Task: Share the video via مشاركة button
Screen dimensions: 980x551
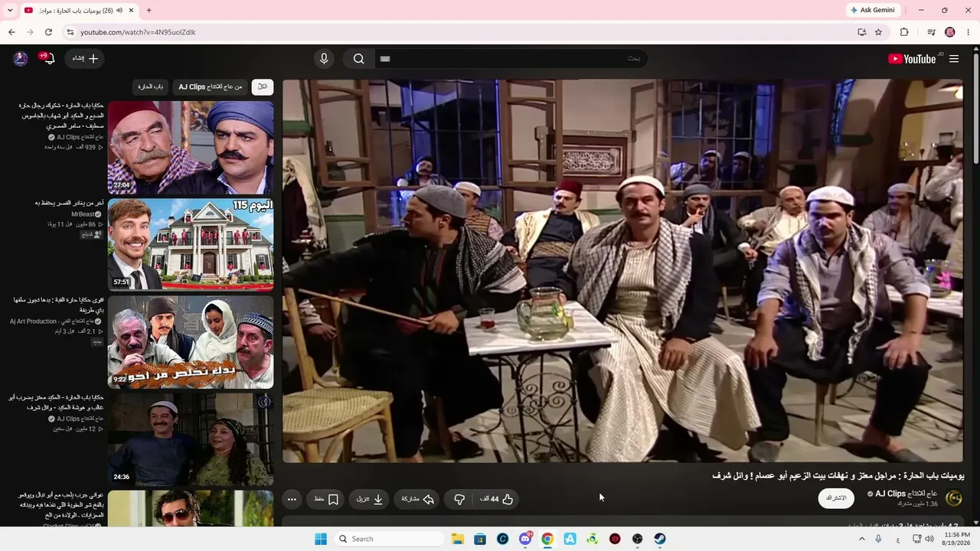Action: pyautogui.click(x=418, y=499)
